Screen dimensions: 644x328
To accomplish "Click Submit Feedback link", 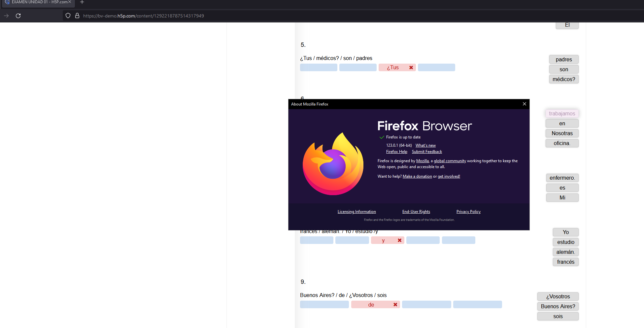I will pos(427,152).
